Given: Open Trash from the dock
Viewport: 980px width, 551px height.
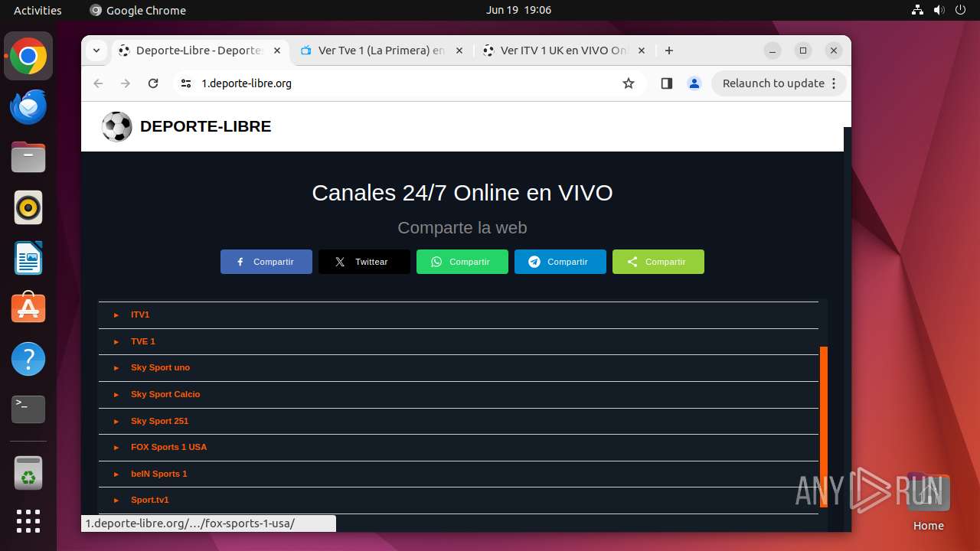Looking at the screenshot, I should (28, 473).
